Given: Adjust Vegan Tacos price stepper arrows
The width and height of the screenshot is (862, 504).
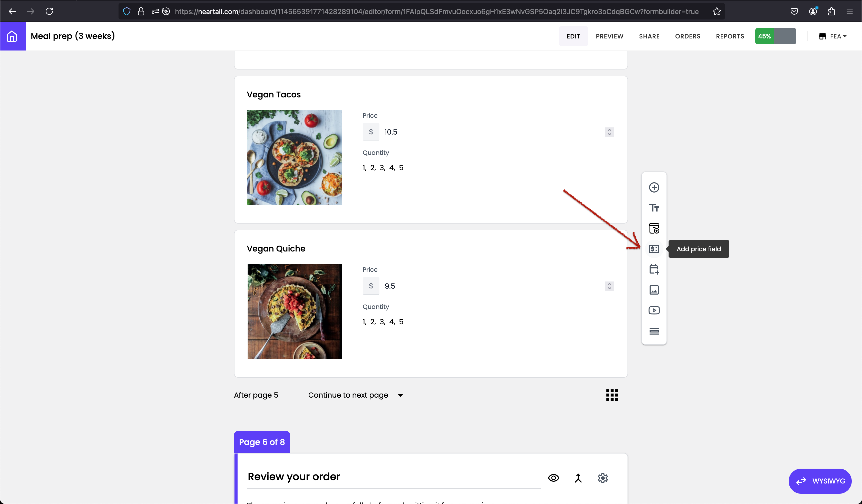Looking at the screenshot, I should tap(609, 132).
